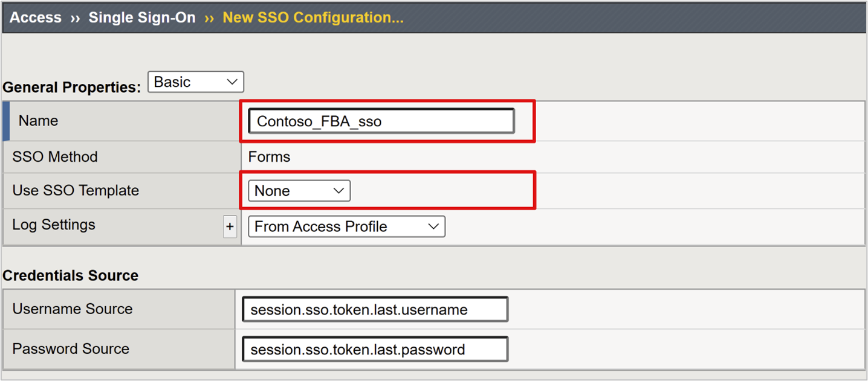Image resolution: width=868 pixels, height=381 pixels.
Task: Click the Username Source row label
Action: tap(72, 309)
